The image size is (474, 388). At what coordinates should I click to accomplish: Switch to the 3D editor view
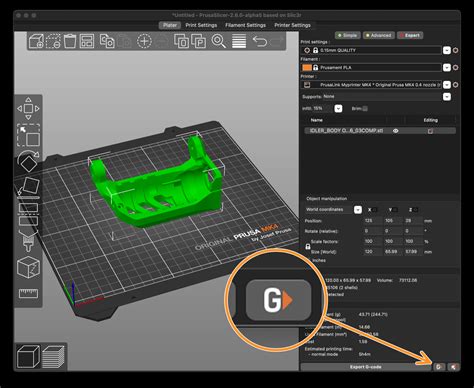pyautogui.click(x=28, y=356)
